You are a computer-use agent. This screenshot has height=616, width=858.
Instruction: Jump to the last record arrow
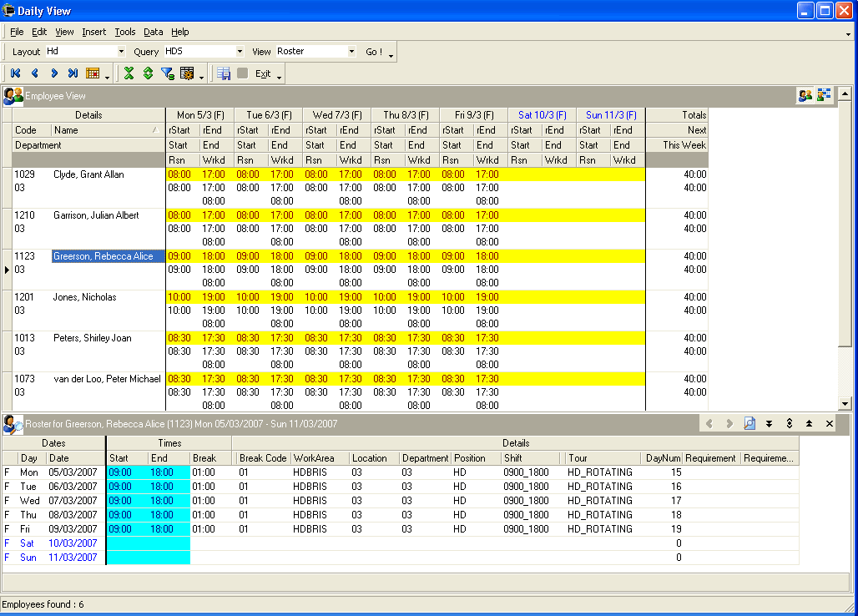[x=73, y=73]
